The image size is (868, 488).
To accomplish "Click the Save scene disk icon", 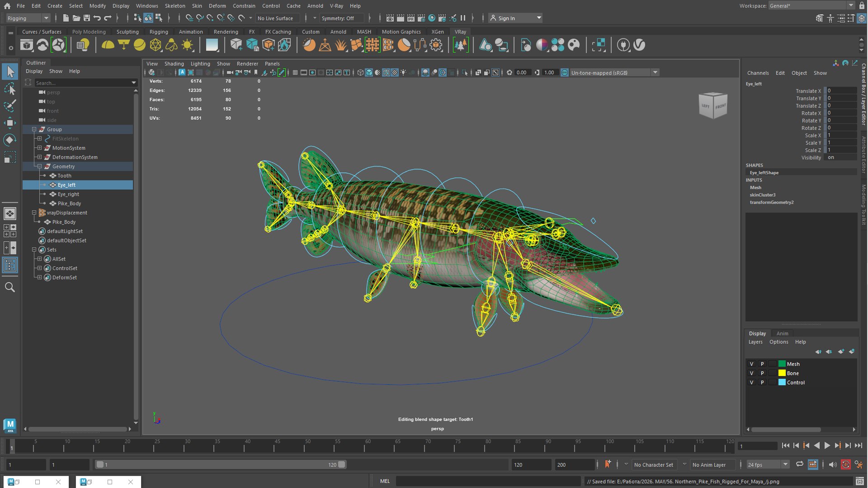I will 87,18.
